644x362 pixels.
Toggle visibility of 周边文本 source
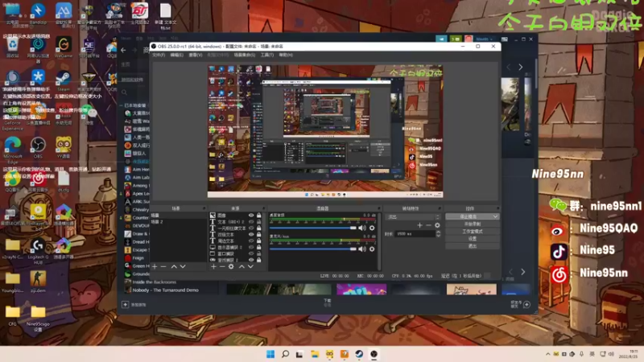(251, 241)
